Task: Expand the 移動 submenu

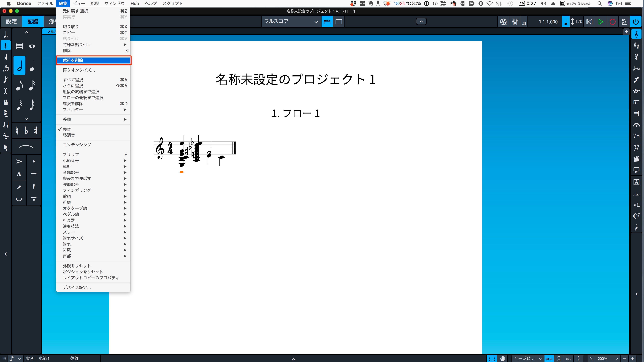Action: coord(93,119)
